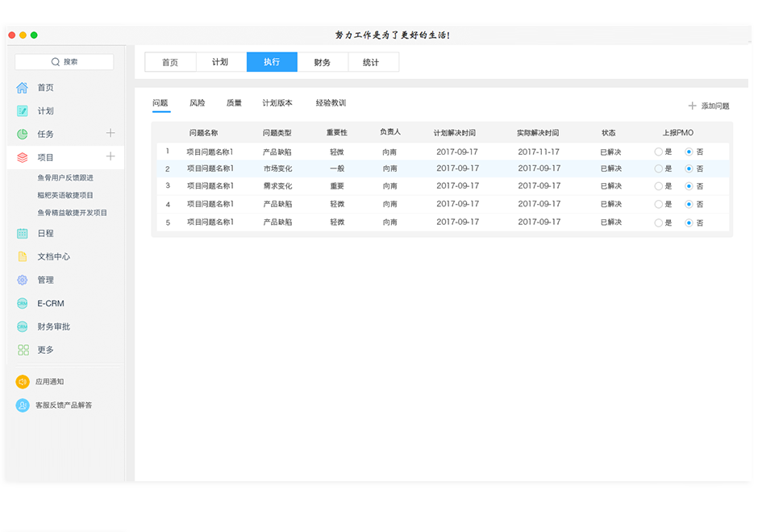Click the 实际解决时间 column header
This screenshot has width=758, height=532.
click(x=538, y=133)
